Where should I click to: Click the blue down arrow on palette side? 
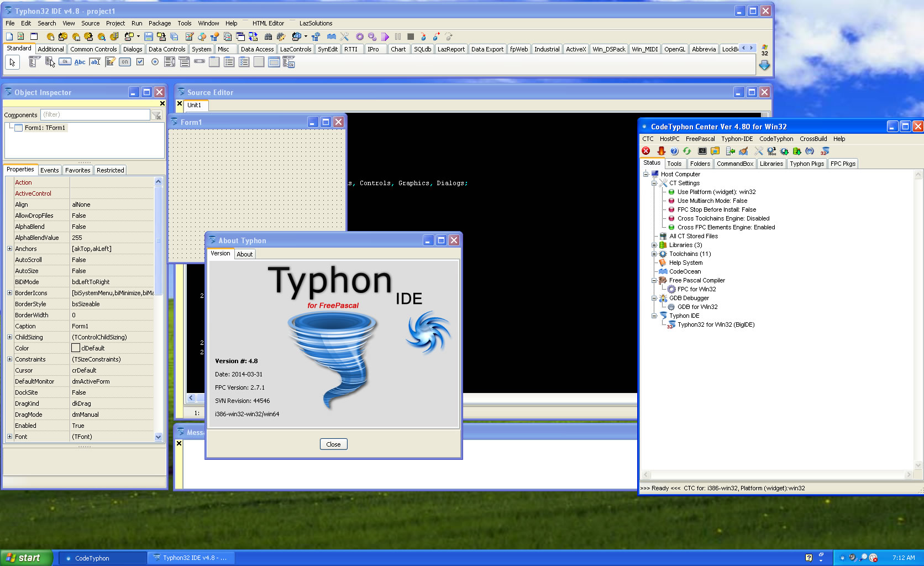[764, 65]
